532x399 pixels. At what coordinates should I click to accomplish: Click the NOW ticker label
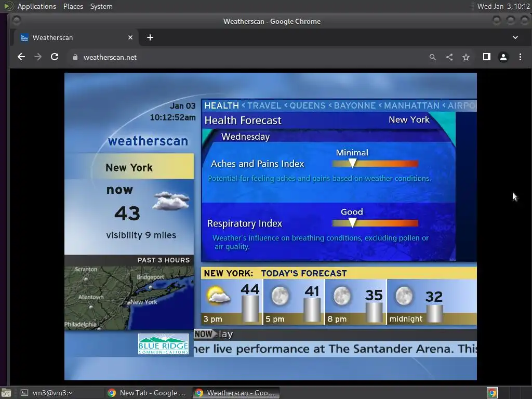204,334
